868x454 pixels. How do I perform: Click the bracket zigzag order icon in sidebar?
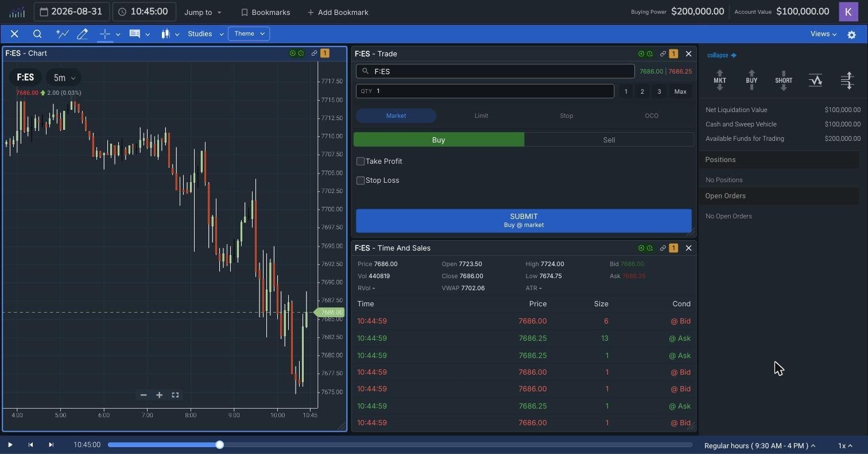pos(816,80)
